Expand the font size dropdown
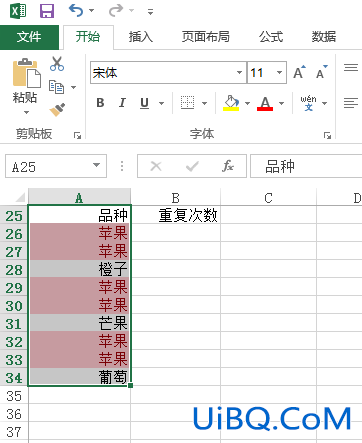The image size is (362, 443). pos(279,72)
